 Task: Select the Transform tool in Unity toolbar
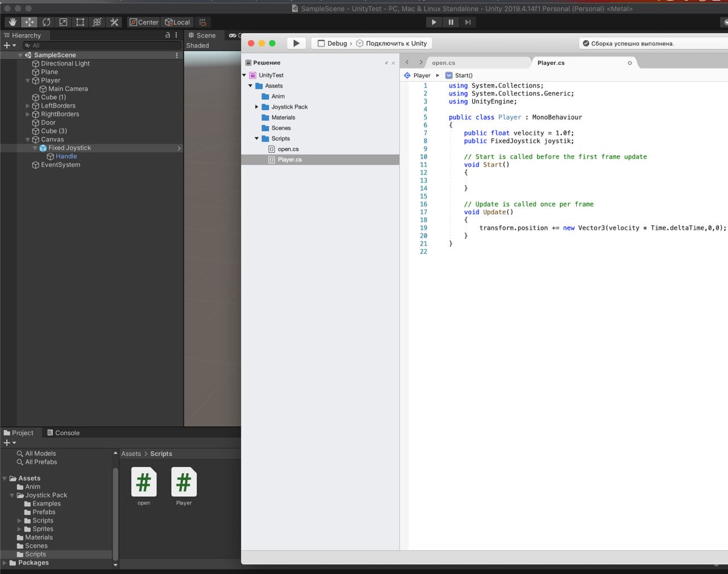pos(97,22)
